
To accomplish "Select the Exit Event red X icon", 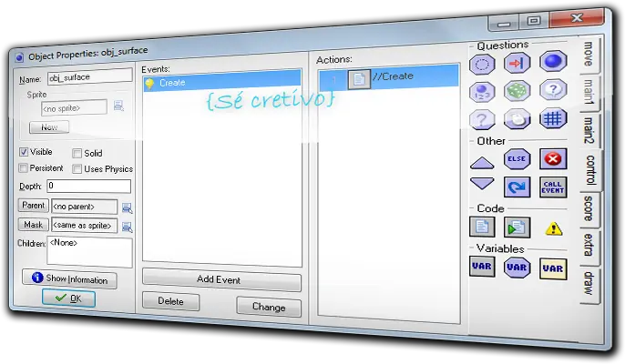I will pos(553,159).
